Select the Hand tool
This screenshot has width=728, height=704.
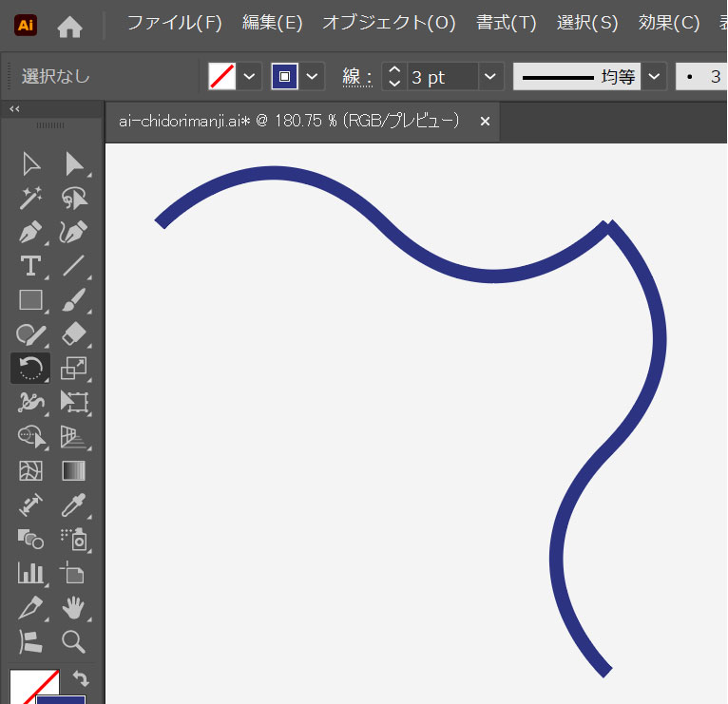point(73,607)
